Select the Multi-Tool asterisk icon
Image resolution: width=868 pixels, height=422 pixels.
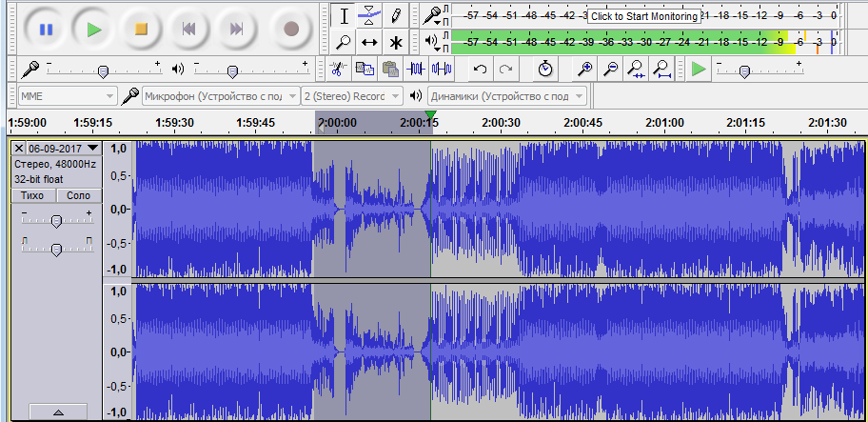(x=395, y=42)
